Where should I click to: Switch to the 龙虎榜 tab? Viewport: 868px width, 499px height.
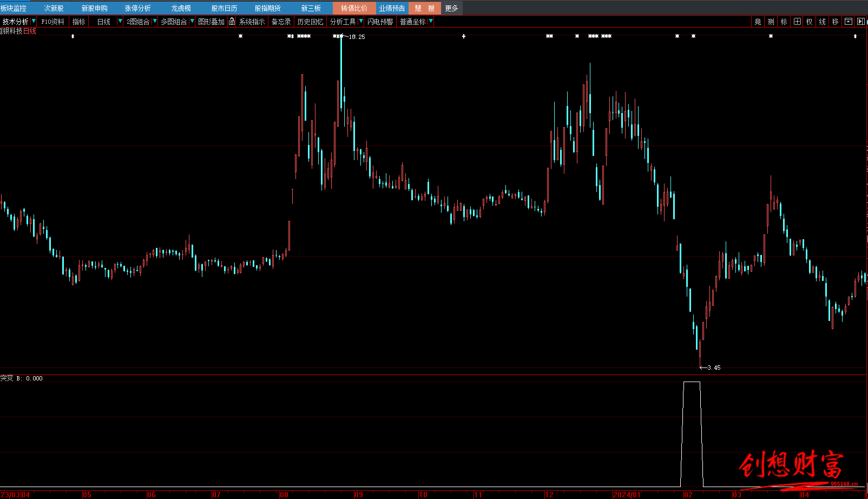pos(181,8)
